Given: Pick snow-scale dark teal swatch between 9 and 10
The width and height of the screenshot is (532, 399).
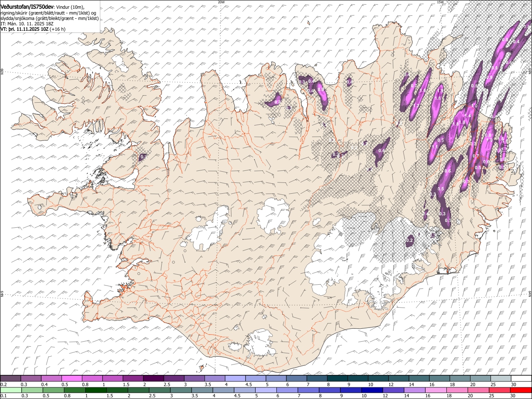Looking at the screenshot, I should click(357, 378).
